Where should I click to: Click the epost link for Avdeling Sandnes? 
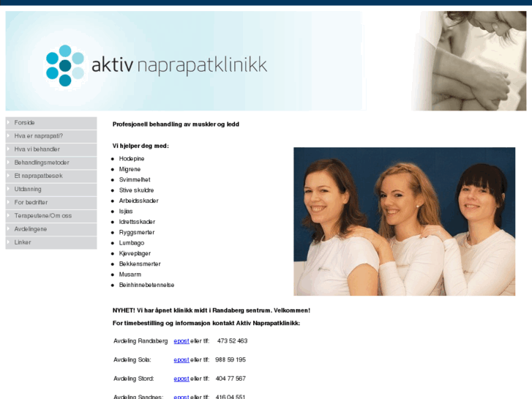pyautogui.click(x=181, y=397)
